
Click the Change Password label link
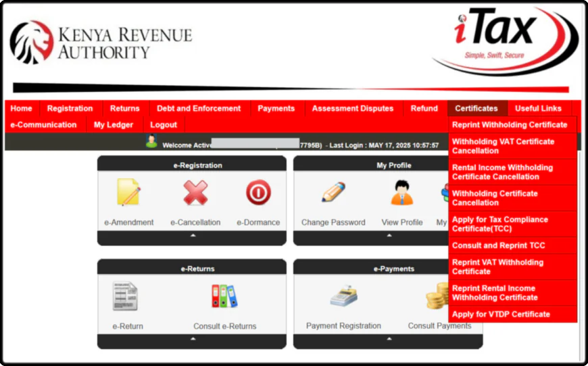(333, 223)
